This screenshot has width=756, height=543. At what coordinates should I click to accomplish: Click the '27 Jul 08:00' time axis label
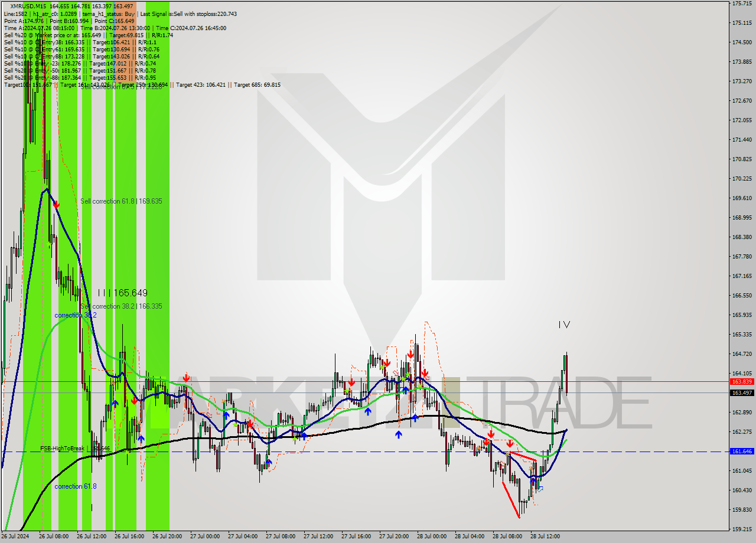(281, 537)
